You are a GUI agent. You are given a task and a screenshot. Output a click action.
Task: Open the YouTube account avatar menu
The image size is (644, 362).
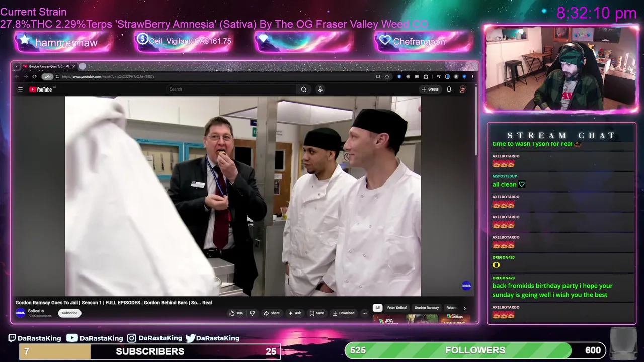click(462, 89)
